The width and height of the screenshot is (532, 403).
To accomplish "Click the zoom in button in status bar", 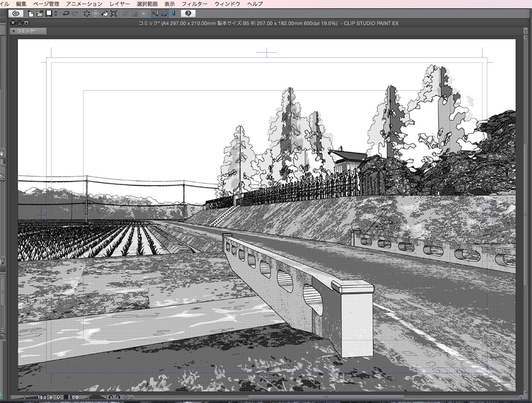I will click(x=59, y=396).
